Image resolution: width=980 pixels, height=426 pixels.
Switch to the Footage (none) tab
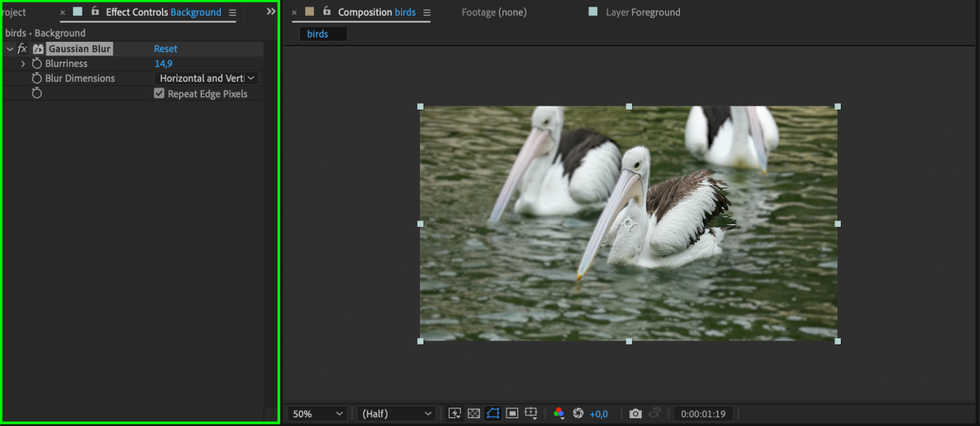pyautogui.click(x=494, y=12)
